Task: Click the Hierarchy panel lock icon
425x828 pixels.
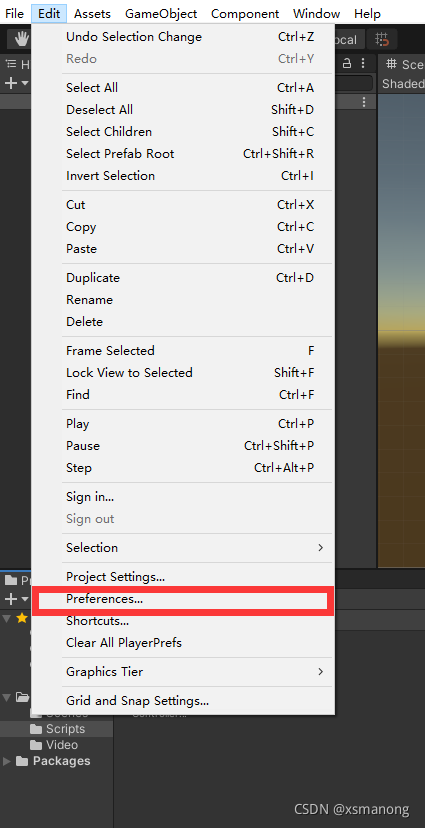Action: point(347,63)
